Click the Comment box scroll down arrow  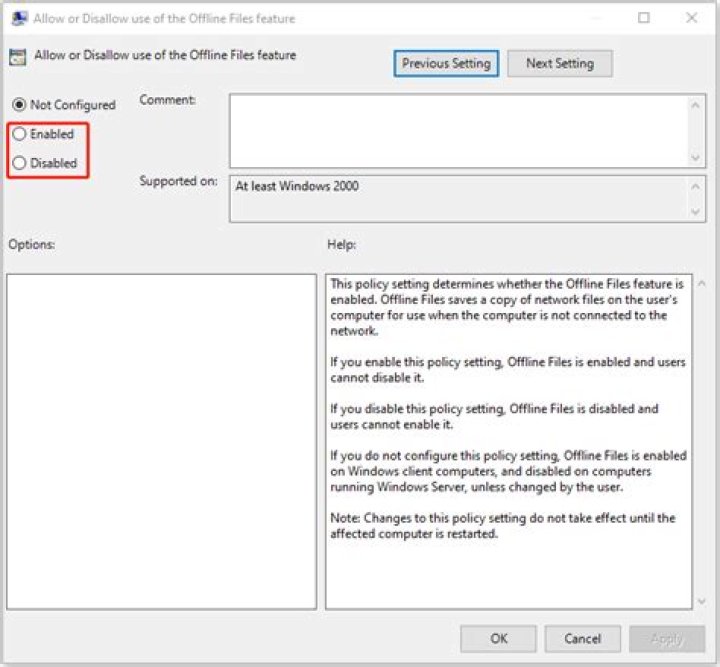coord(696,157)
